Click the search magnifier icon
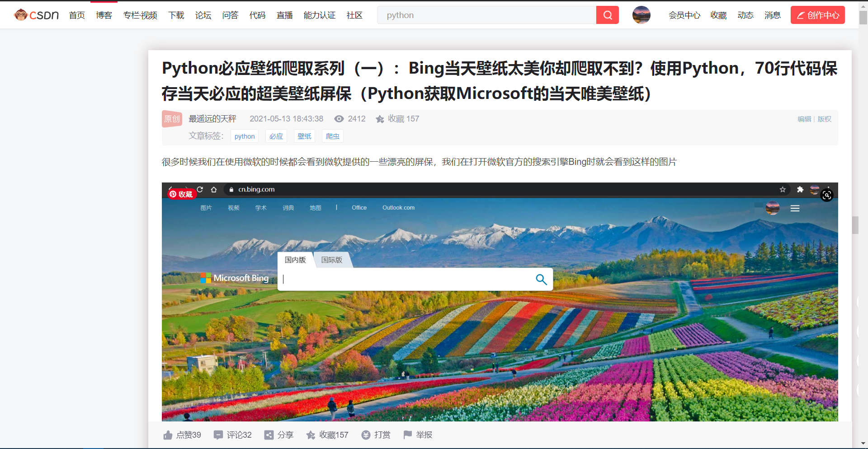Screen dimensions: 868x449 607,15
